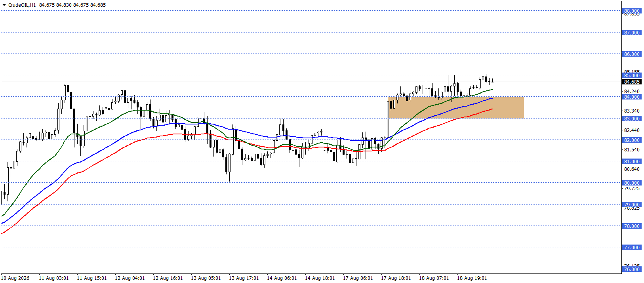Click the 80.000 price level label
The height and width of the screenshot is (283, 644).
[632, 183]
